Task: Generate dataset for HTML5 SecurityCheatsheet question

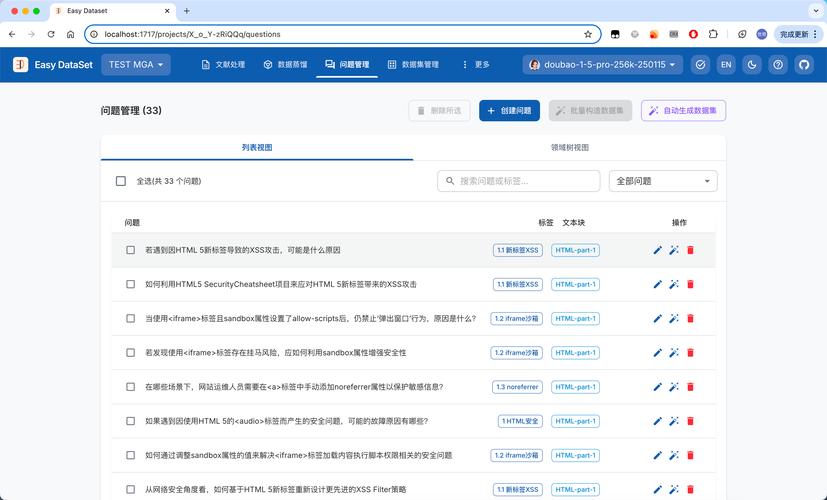Action: point(674,284)
